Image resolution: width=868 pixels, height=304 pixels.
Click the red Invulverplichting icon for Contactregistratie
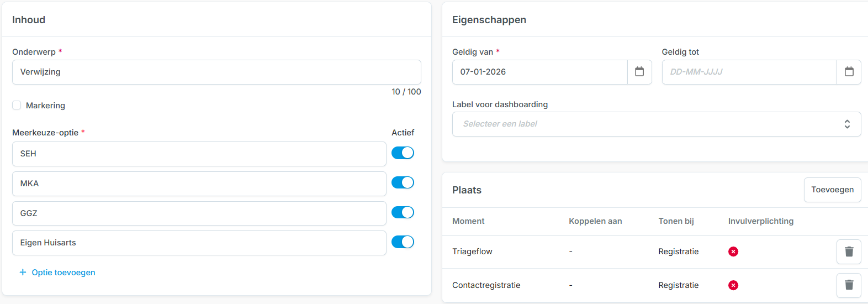click(733, 285)
